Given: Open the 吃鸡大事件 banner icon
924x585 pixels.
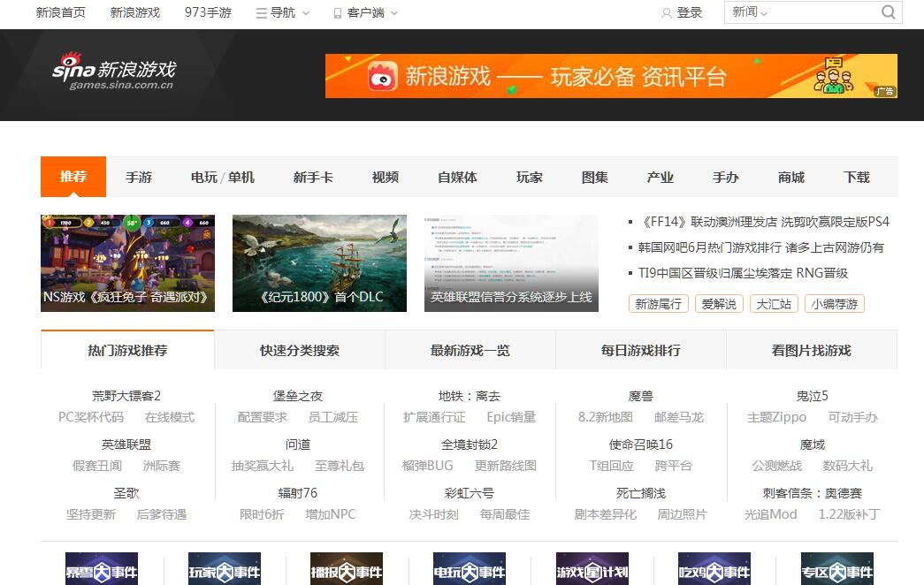Looking at the screenshot, I should pyautogui.click(x=714, y=570).
